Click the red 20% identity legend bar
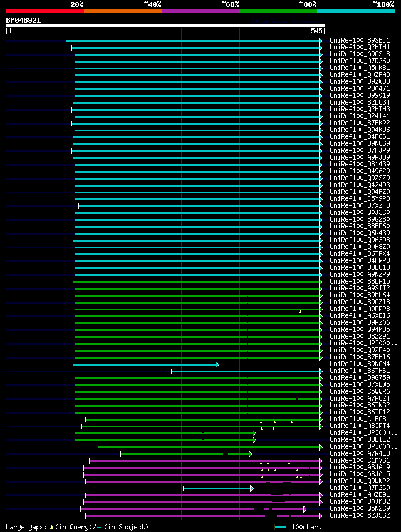Viewport: 401px width, 532px height. (45, 11)
